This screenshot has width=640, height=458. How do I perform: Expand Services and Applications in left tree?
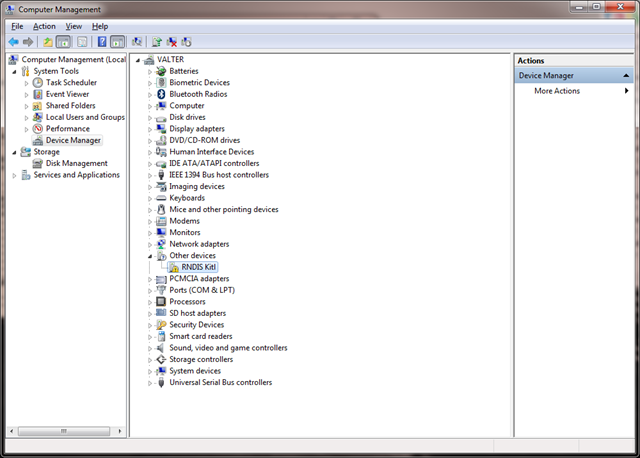[14, 175]
